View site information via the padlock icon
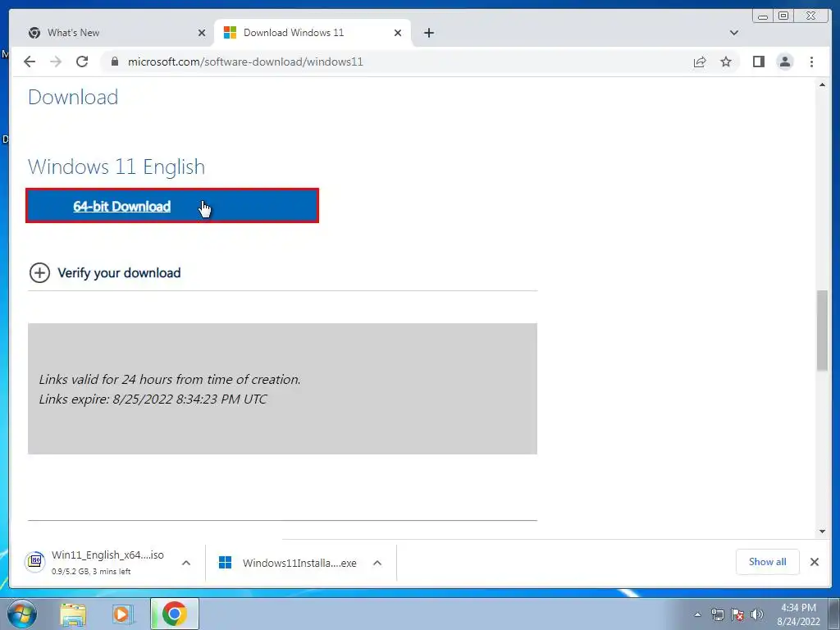This screenshot has height=630, width=840. click(114, 62)
